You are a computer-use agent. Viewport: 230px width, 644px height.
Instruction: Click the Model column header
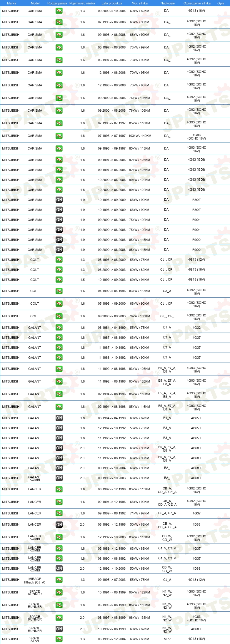pos(35,3)
